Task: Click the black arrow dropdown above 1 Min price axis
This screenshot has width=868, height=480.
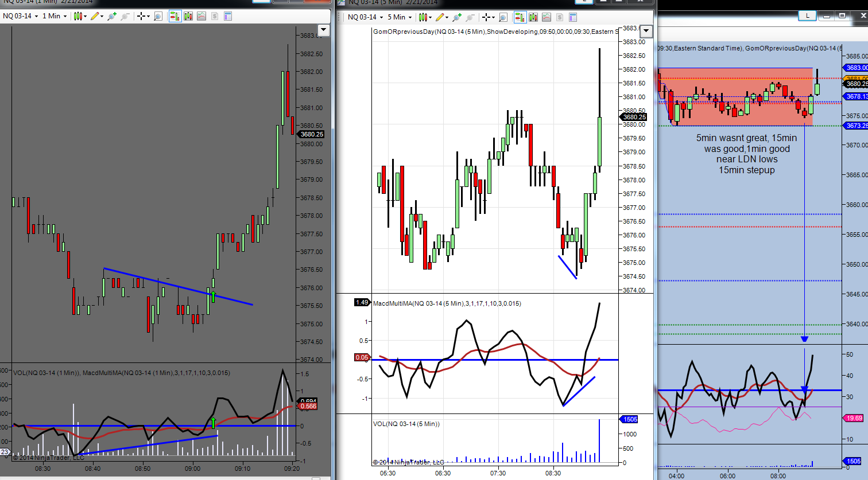Action: pyautogui.click(x=323, y=29)
